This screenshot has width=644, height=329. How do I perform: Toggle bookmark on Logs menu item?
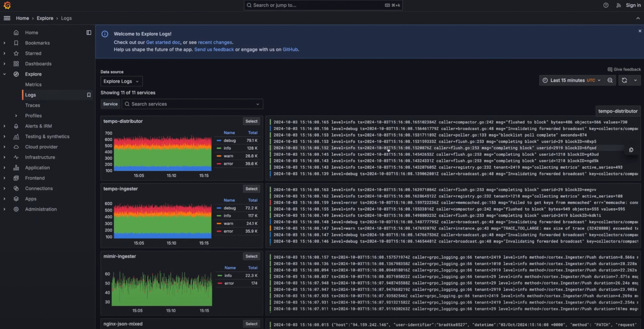[89, 95]
